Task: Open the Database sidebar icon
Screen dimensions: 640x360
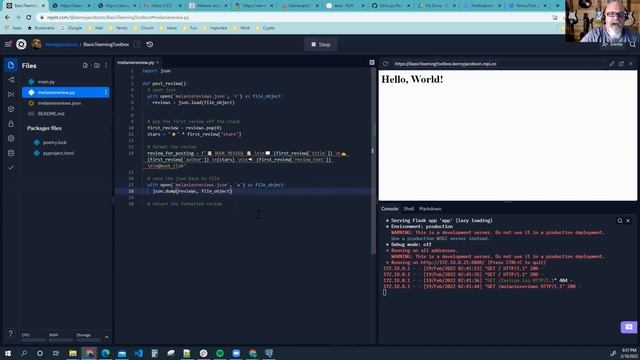Action: click(x=11, y=153)
